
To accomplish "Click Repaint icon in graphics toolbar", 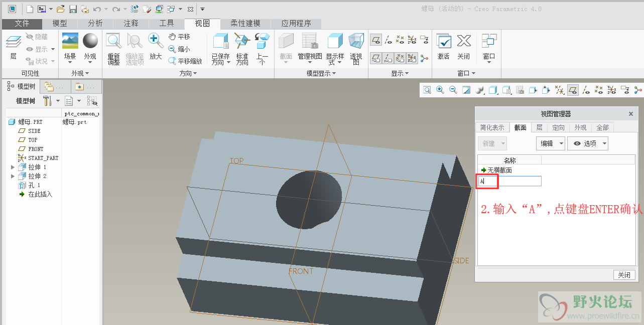I will pyautogui.click(x=466, y=90).
